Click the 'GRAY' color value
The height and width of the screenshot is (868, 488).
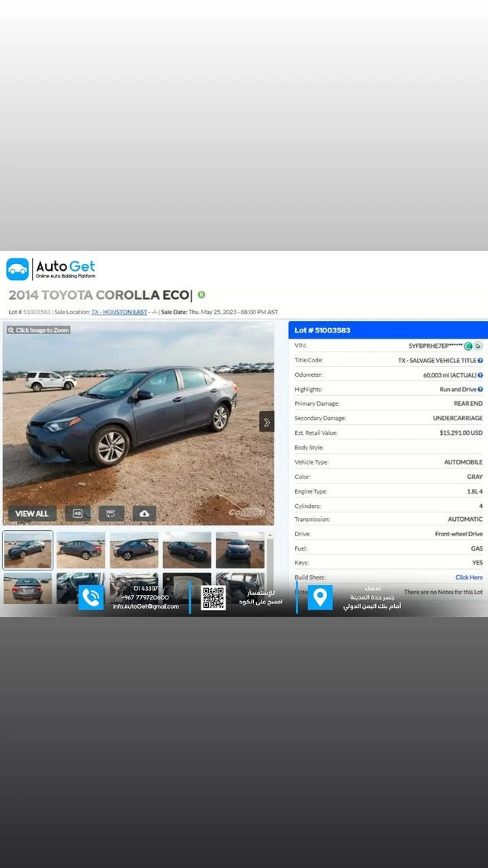click(475, 477)
